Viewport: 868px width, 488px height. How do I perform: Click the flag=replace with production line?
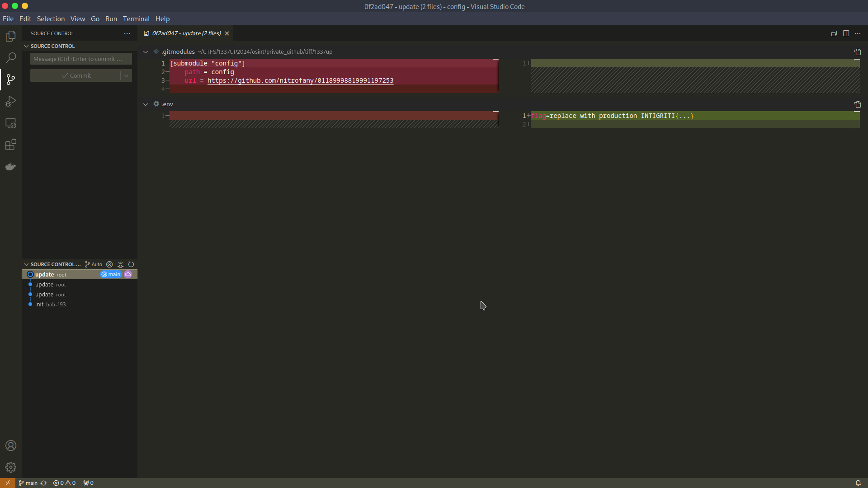(x=612, y=116)
